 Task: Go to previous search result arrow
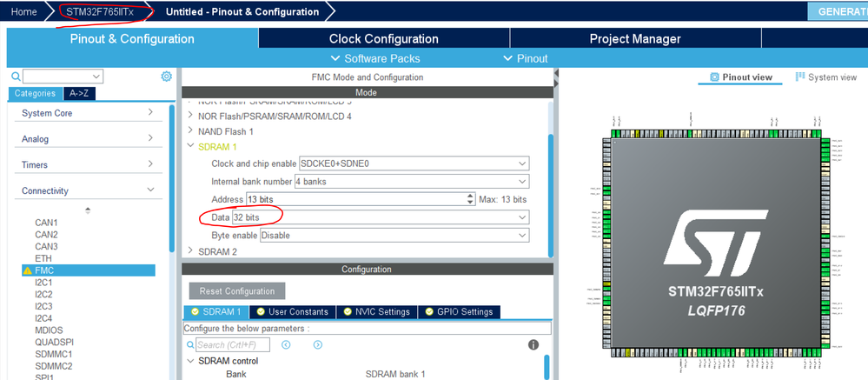[286, 344]
